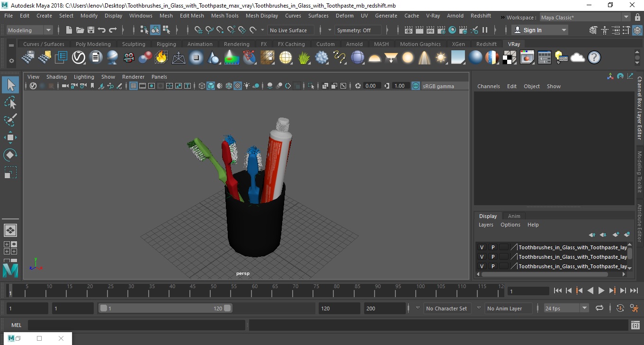The height and width of the screenshot is (345, 644).
Task: Click the timeline at frame 60
Action: [255, 291]
